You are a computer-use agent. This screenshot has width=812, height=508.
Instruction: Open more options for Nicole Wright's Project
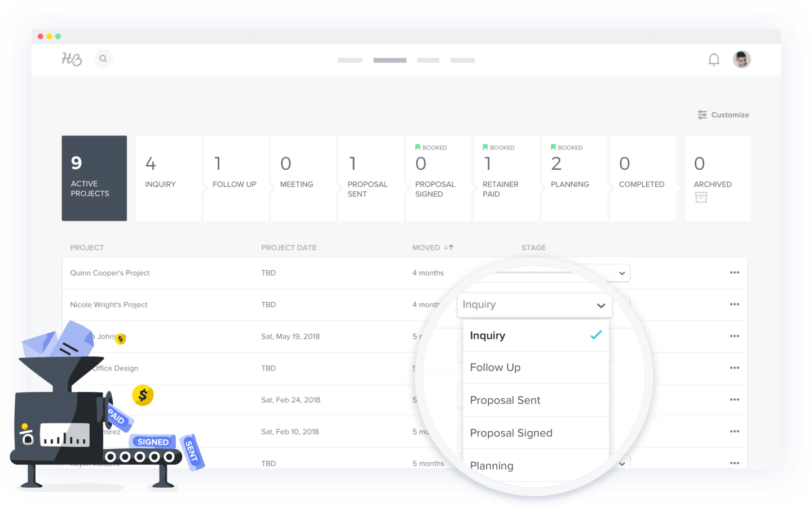pos(734,304)
